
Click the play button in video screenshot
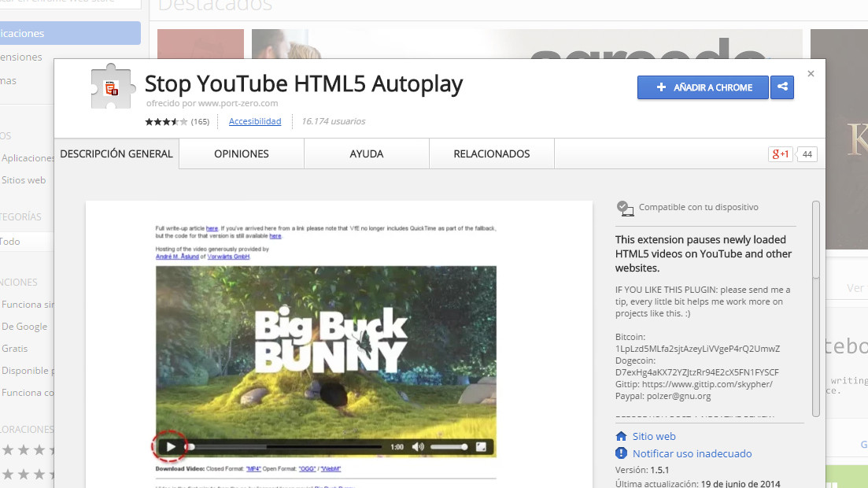tap(171, 447)
